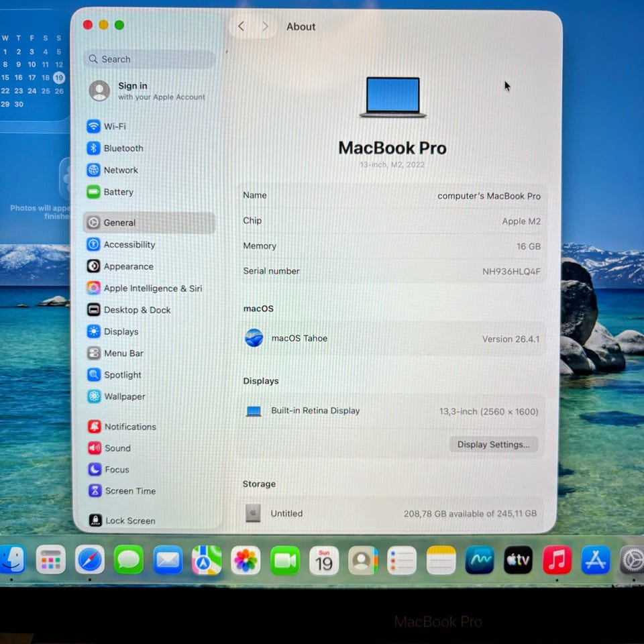The width and height of the screenshot is (644, 644).
Task: Open Reminders from the Dock
Action: (402, 560)
